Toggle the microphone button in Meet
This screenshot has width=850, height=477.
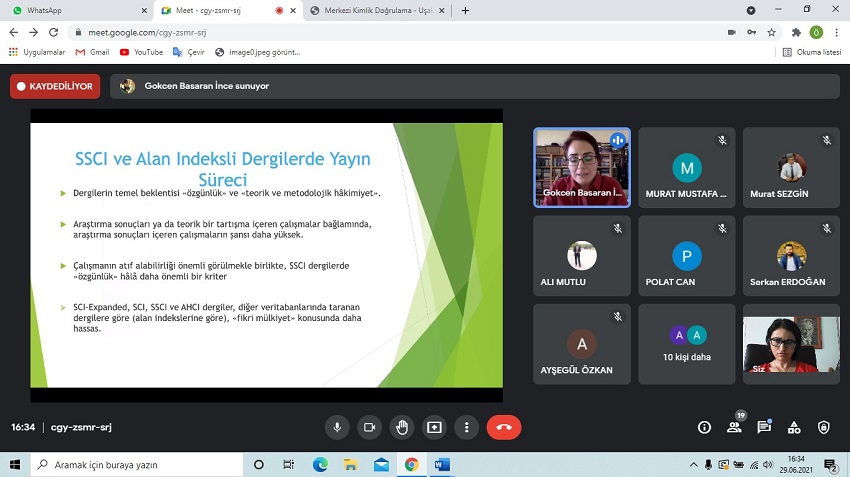pyautogui.click(x=337, y=427)
